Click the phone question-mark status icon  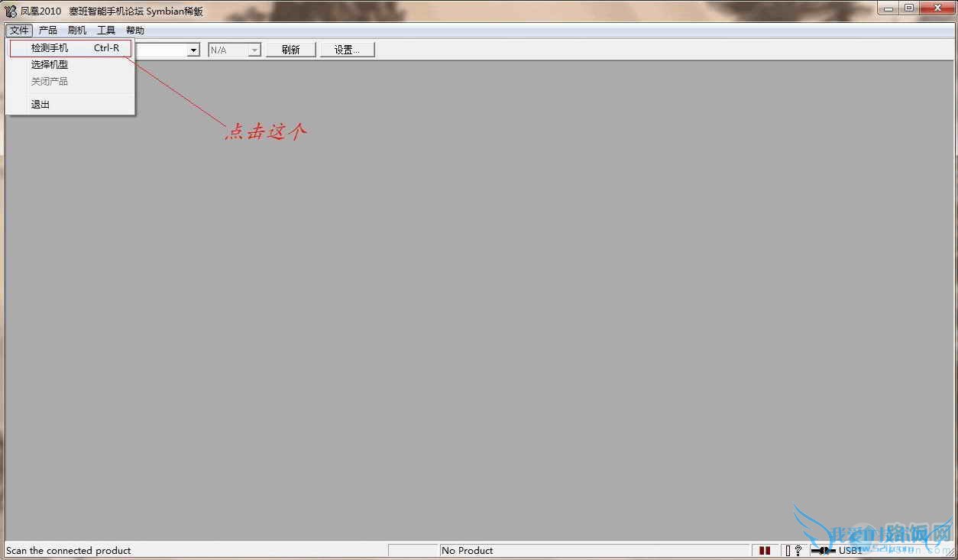click(x=794, y=550)
